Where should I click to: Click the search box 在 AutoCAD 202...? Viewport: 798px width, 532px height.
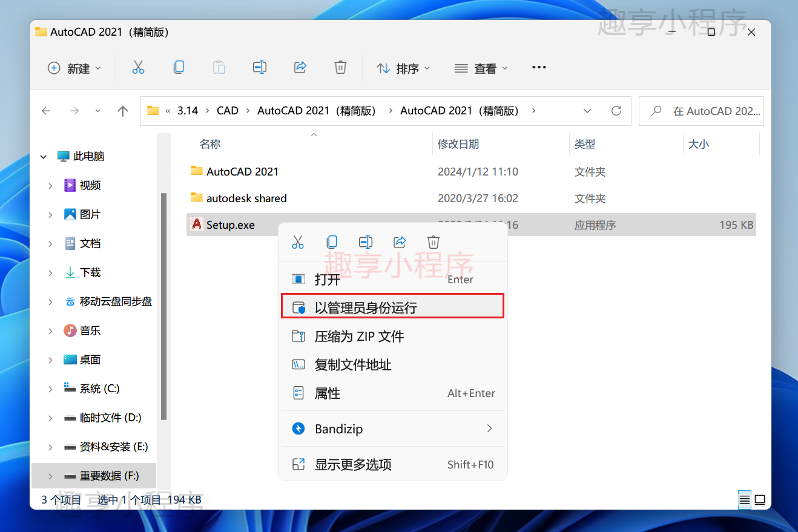tap(701, 111)
